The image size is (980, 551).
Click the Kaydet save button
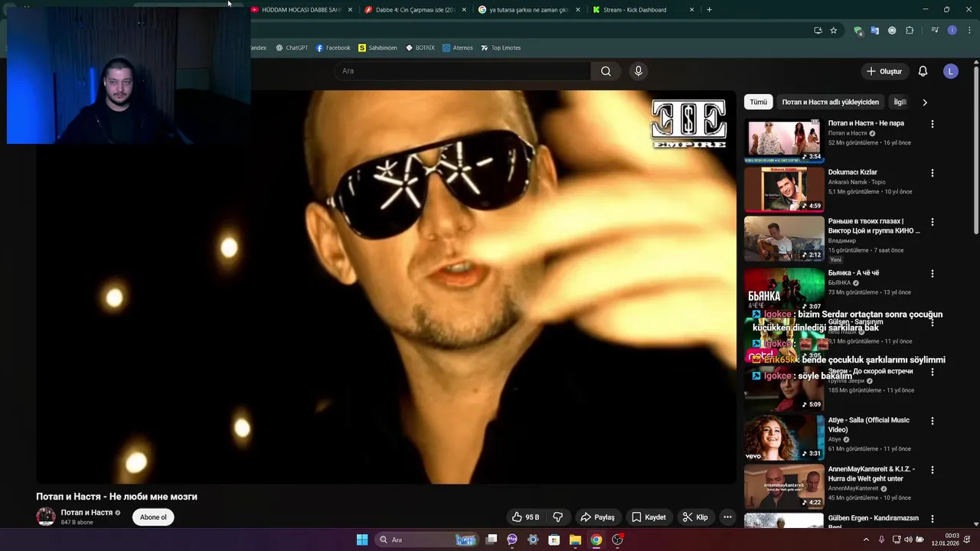(x=648, y=517)
